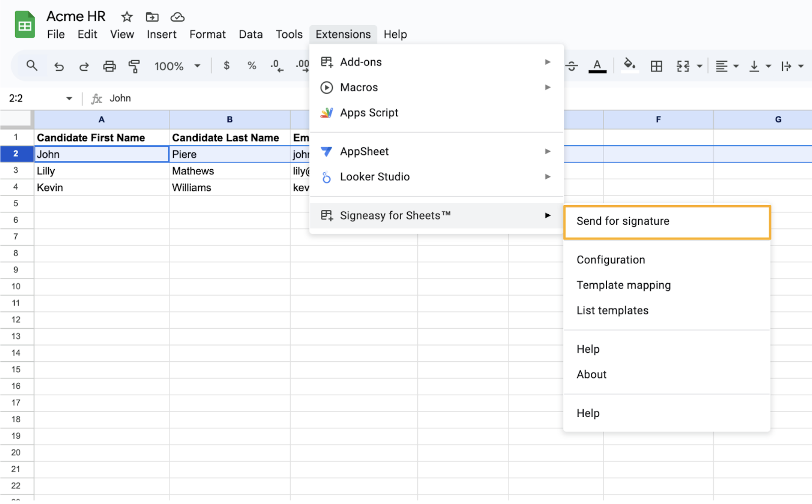Image resolution: width=812 pixels, height=504 pixels.
Task: Open the merge type dropdown arrow
Action: (x=699, y=66)
